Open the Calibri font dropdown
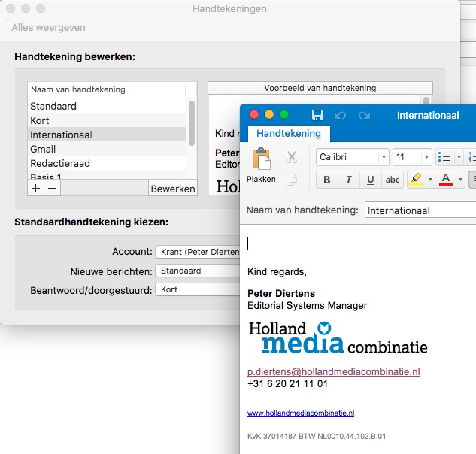Screen dimensions: 476x454 pos(384,157)
